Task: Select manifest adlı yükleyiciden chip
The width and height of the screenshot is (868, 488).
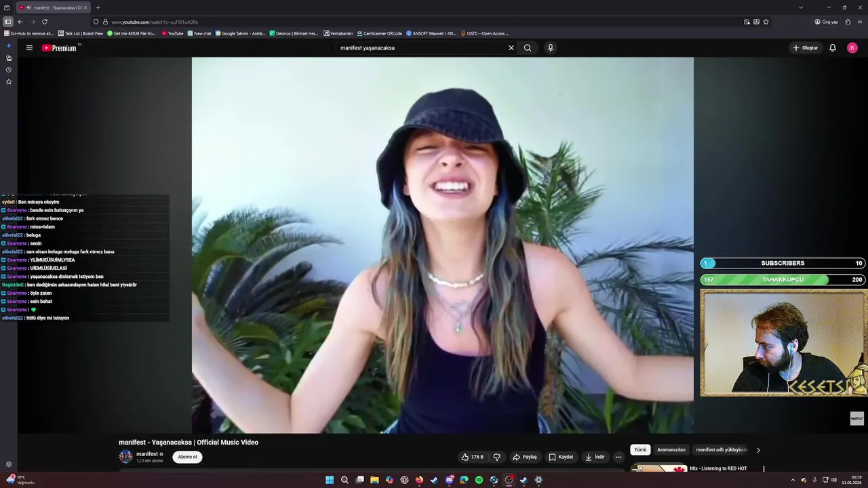Action: pyautogui.click(x=722, y=450)
